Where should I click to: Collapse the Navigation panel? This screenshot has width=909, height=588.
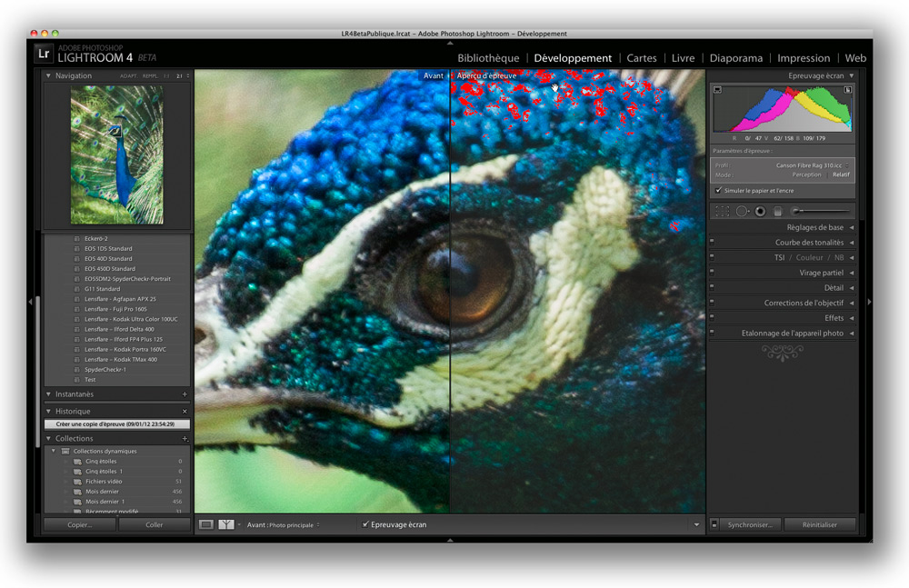[x=49, y=76]
